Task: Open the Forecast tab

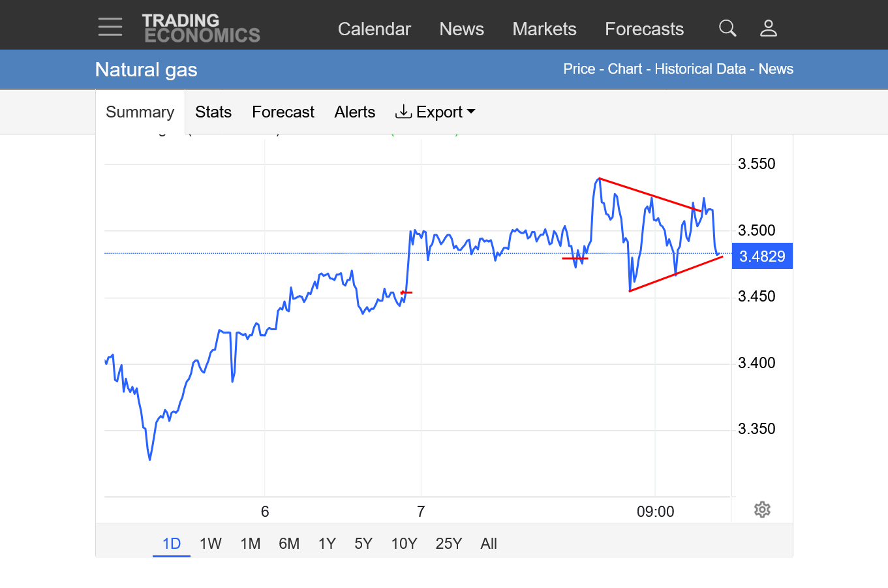Action: point(283,112)
